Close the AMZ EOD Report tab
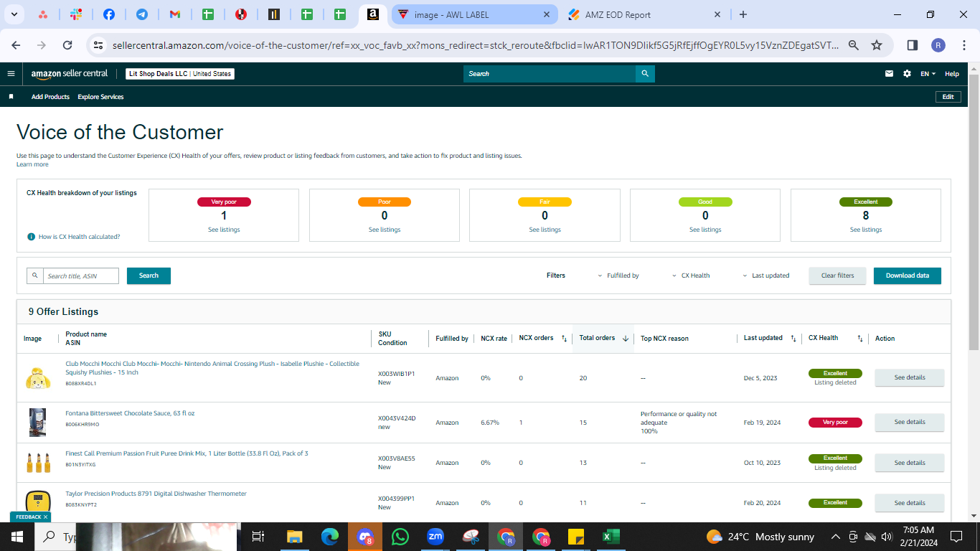The image size is (980, 551). tap(717, 14)
